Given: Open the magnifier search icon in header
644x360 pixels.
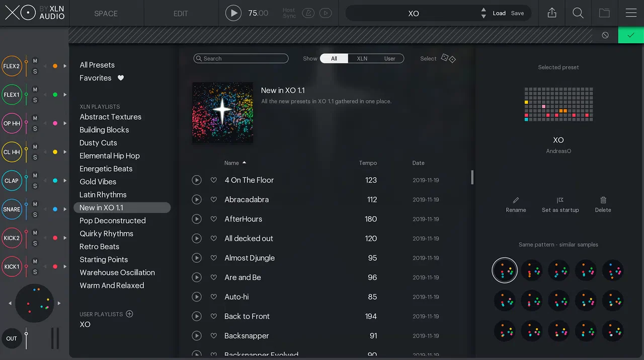Looking at the screenshot, I should pos(578,13).
